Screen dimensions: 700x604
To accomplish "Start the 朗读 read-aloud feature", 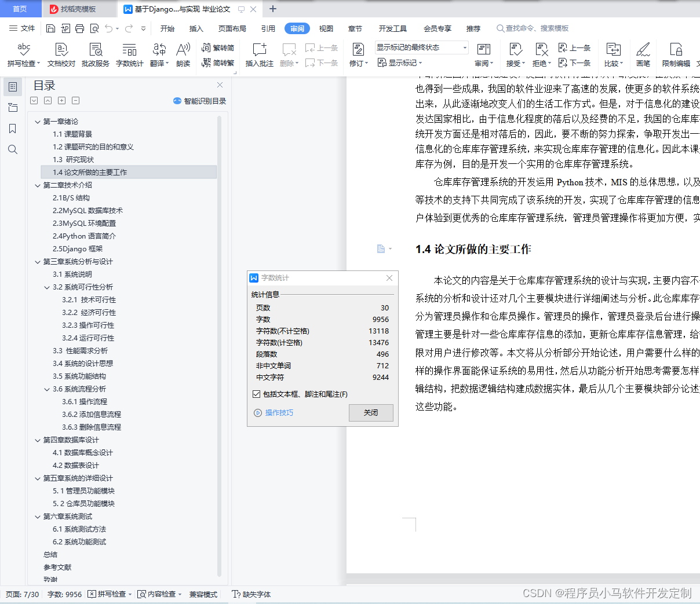I will (182, 55).
